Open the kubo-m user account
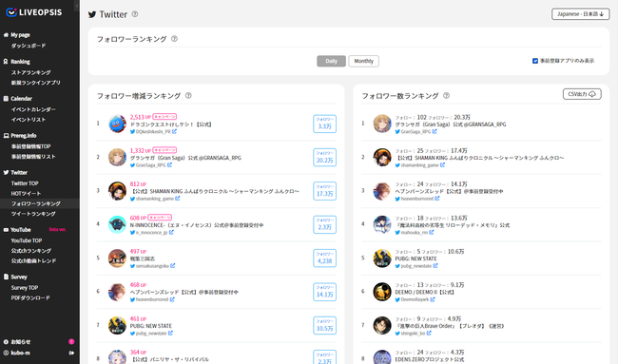This screenshot has width=618, height=364. [x=21, y=353]
